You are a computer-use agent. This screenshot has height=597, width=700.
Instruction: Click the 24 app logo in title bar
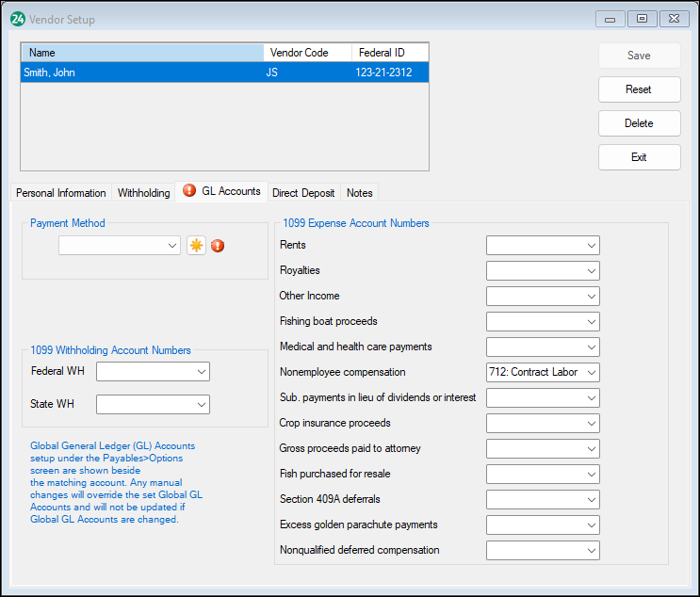click(x=17, y=19)
